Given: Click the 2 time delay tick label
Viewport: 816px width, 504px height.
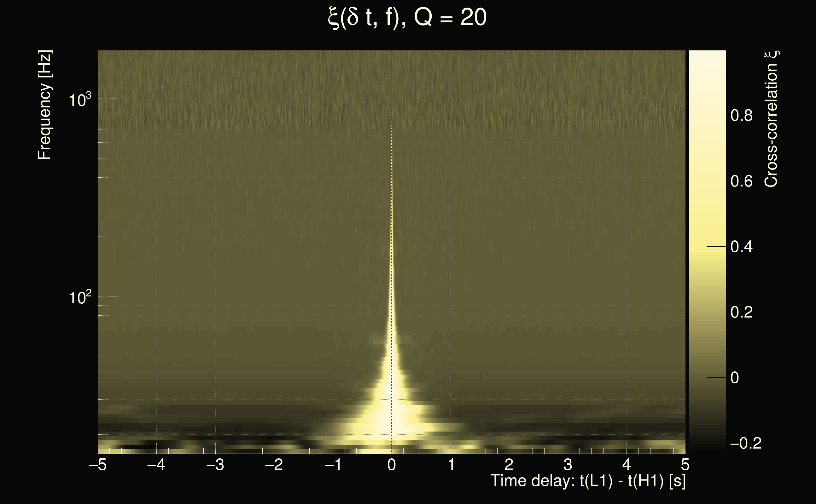Looking at the screenshot, I should [509, 465].
